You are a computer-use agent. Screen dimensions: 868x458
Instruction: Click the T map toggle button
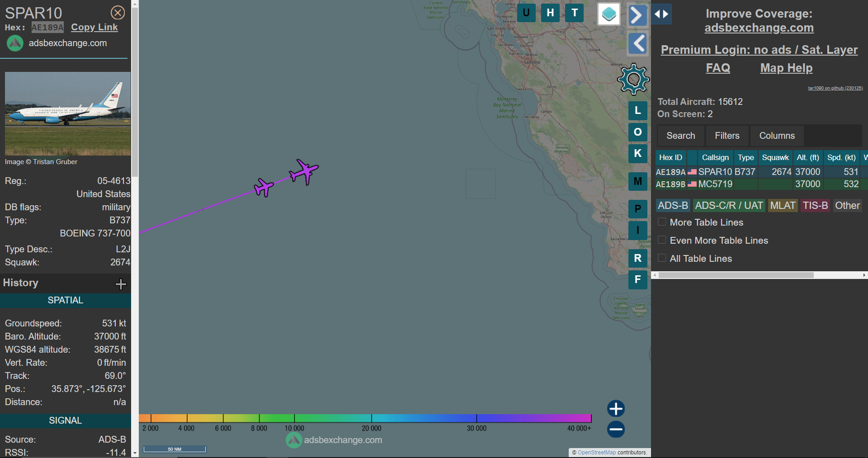pos(575,13)
